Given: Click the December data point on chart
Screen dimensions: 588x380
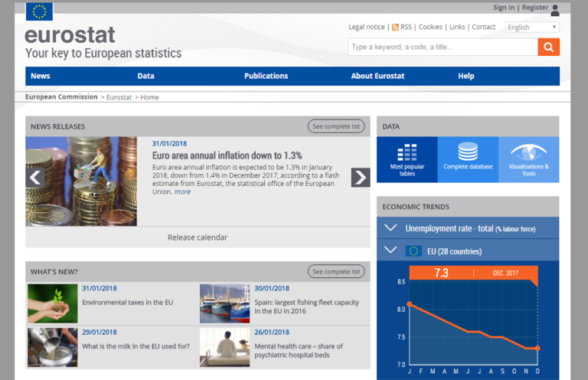Looking at the screenshot, I should [x=537, y=348].
